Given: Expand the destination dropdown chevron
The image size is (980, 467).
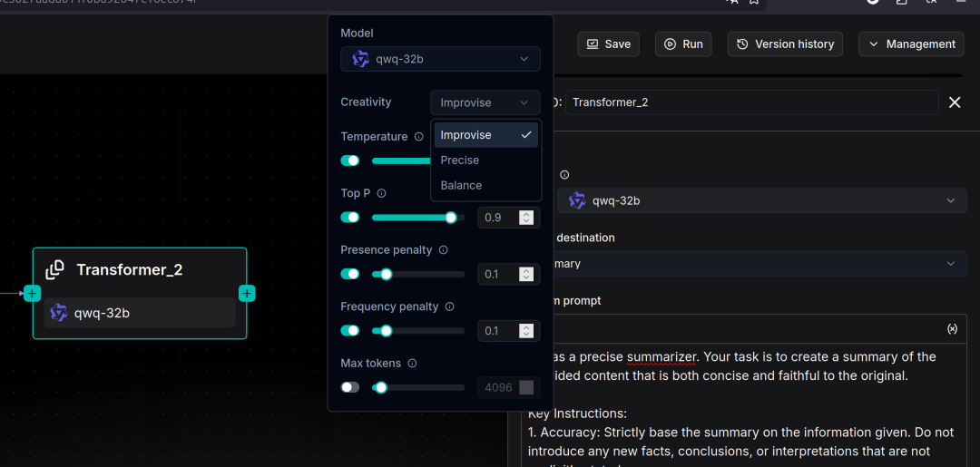Looking at the screenshot, I should [951, 264].
